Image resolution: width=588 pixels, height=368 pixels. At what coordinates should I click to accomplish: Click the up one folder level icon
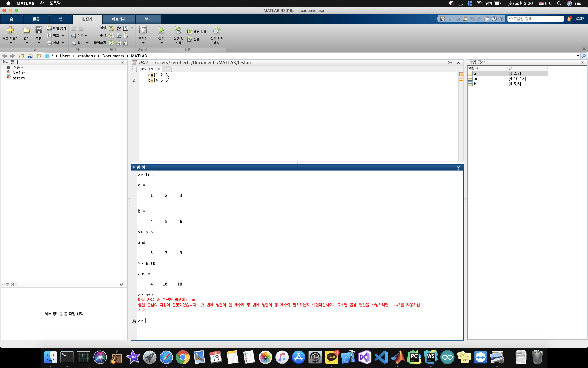click(21, 56)
